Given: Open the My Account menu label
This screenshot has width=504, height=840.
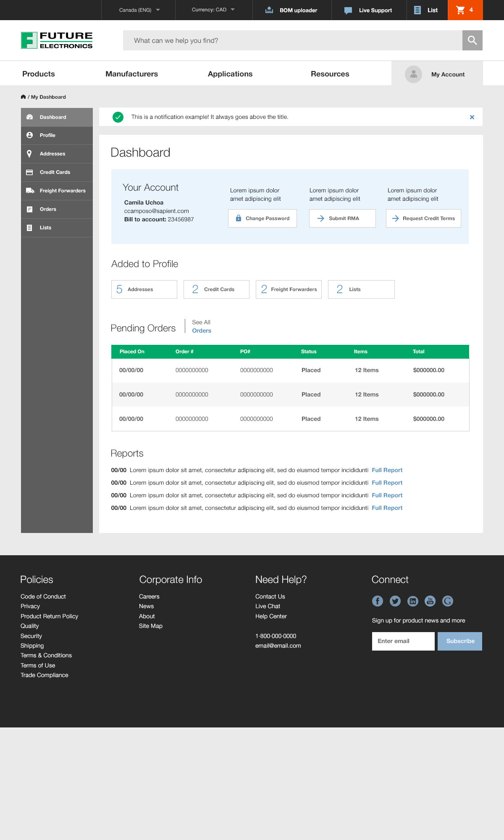Looking at the screenshot, I should (x=448, y=74).
